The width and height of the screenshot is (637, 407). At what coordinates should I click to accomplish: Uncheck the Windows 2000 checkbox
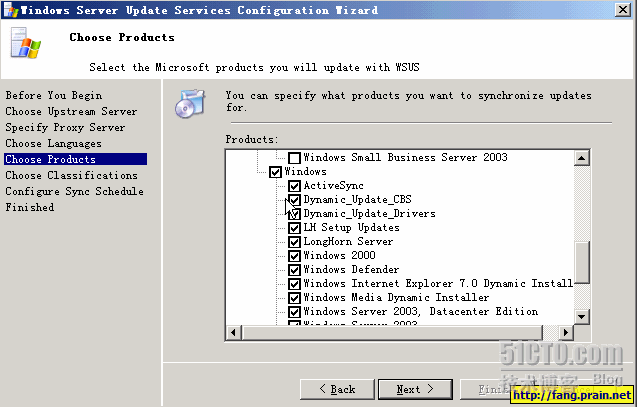point(294,256)
